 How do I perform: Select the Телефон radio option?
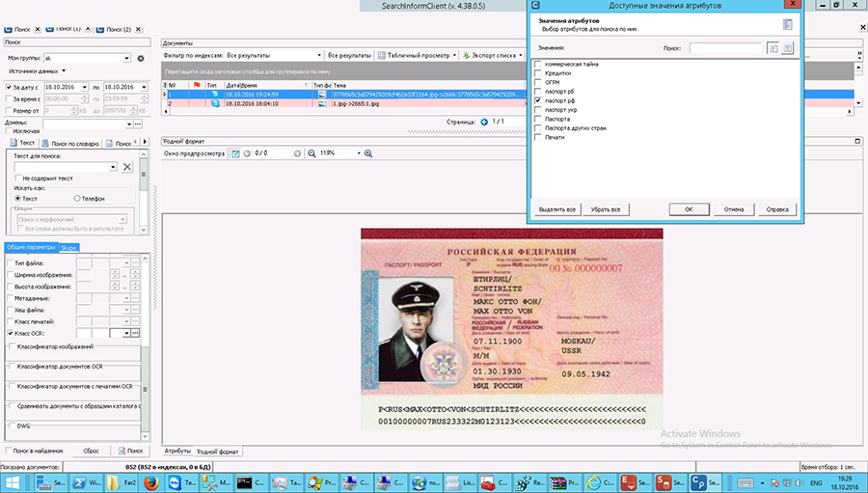click(77, 199)
